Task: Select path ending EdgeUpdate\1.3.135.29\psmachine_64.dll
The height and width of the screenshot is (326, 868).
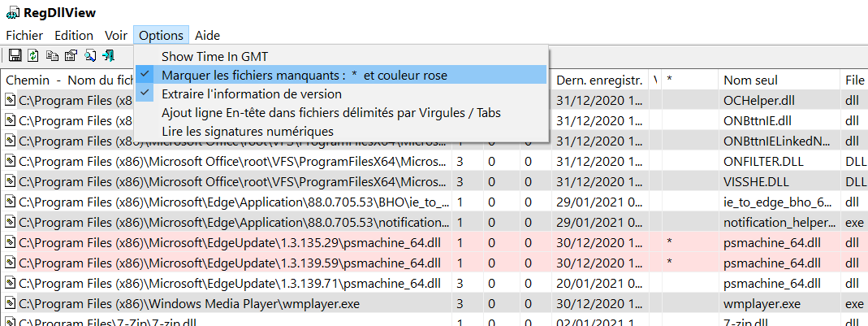Action: coord(230,243)
